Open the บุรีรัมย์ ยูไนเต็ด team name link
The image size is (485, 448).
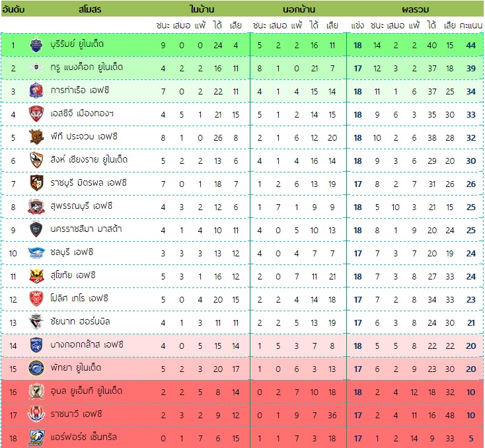[77, 44]
